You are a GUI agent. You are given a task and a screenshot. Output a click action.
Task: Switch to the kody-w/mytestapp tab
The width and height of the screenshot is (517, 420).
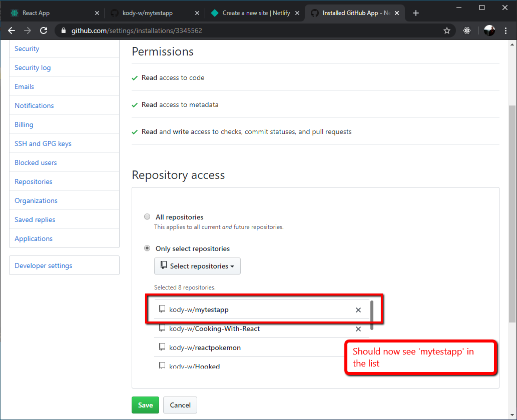[154, 13]
